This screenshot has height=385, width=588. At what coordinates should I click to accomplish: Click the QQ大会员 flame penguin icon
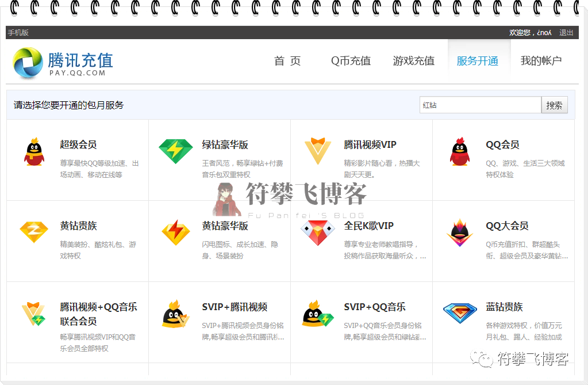460,233
